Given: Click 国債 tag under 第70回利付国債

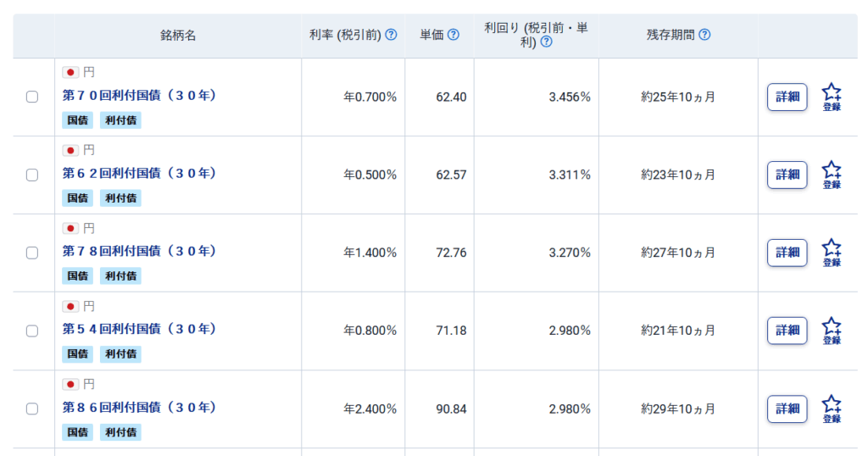Looking at the screenshot, I should coord(77,120).
